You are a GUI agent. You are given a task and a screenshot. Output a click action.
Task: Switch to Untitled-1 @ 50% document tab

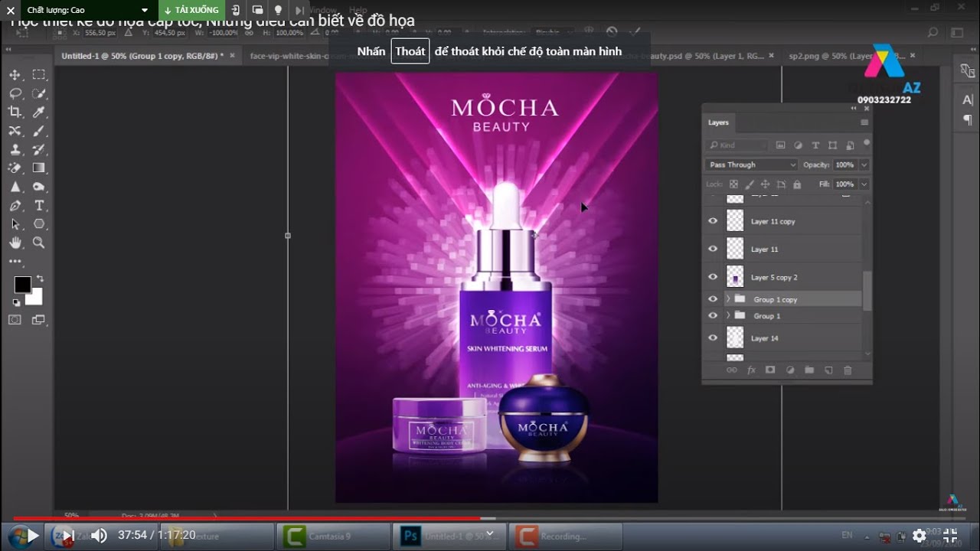(x=142, y=56)
